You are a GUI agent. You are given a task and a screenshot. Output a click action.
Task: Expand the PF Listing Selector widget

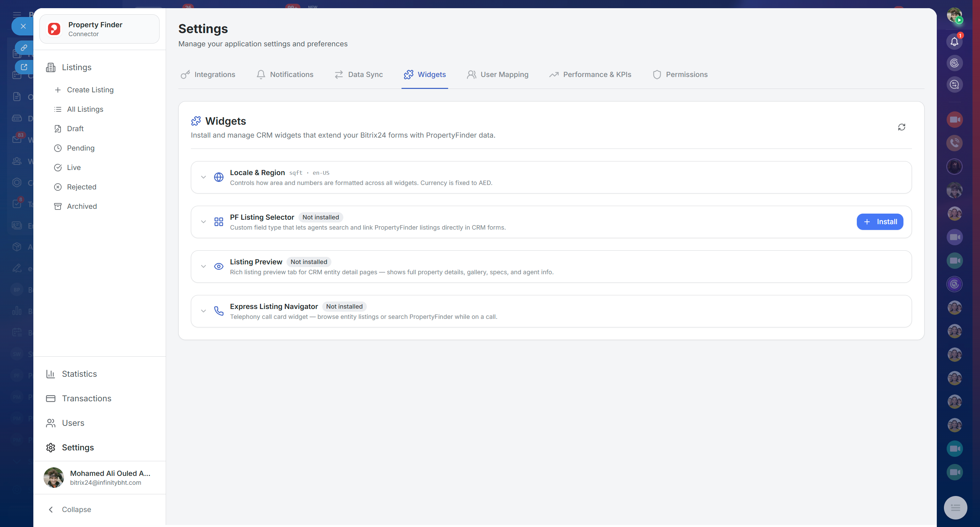tap(203, 222)
